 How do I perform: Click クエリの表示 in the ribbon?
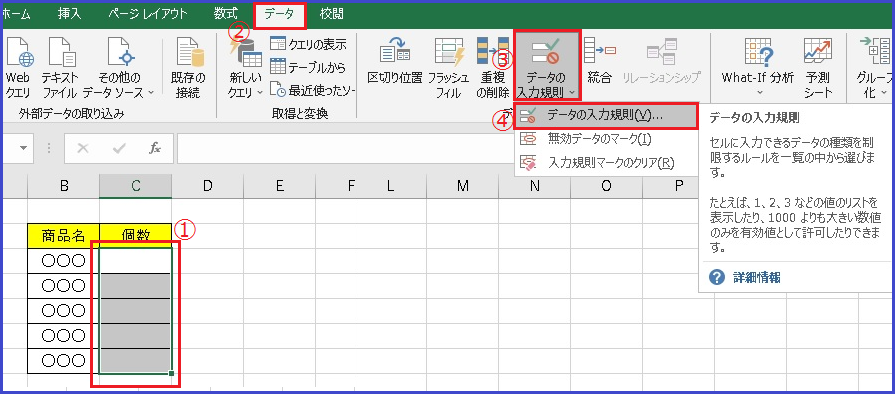309,43
